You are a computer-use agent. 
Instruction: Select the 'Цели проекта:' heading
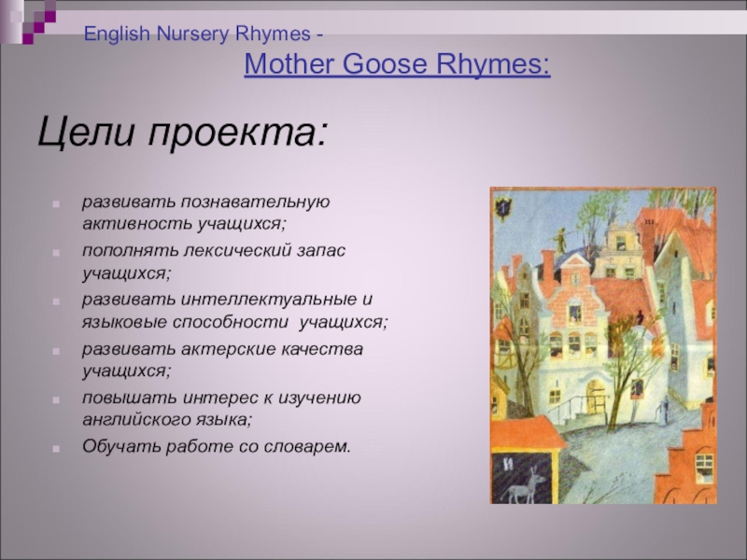click(183, 132)
